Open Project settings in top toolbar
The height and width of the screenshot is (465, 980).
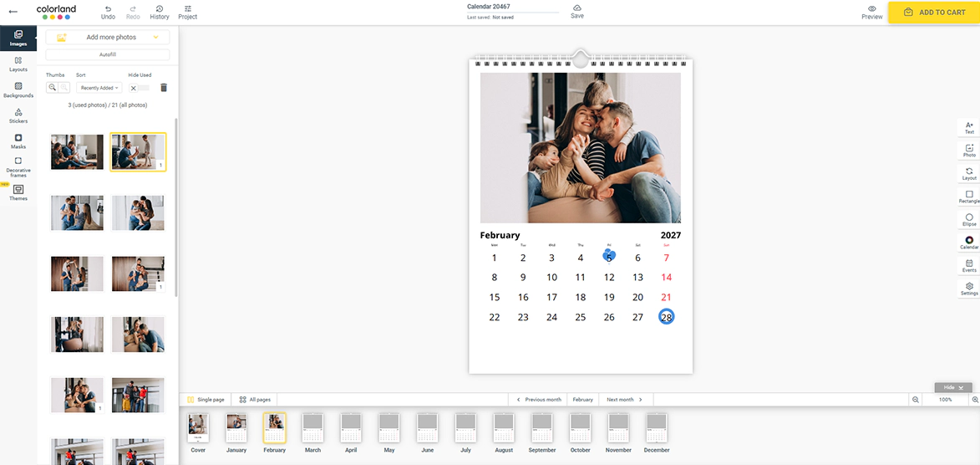coord(187,13)
